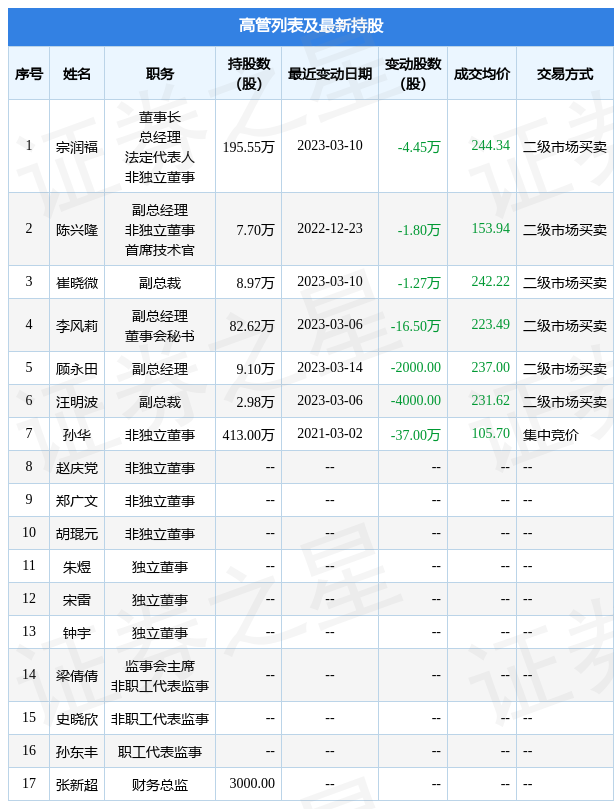Click the holding value 82.62万
Image resolution: width=614 pixels, height=809 pixels.
(x=252, y=326)
